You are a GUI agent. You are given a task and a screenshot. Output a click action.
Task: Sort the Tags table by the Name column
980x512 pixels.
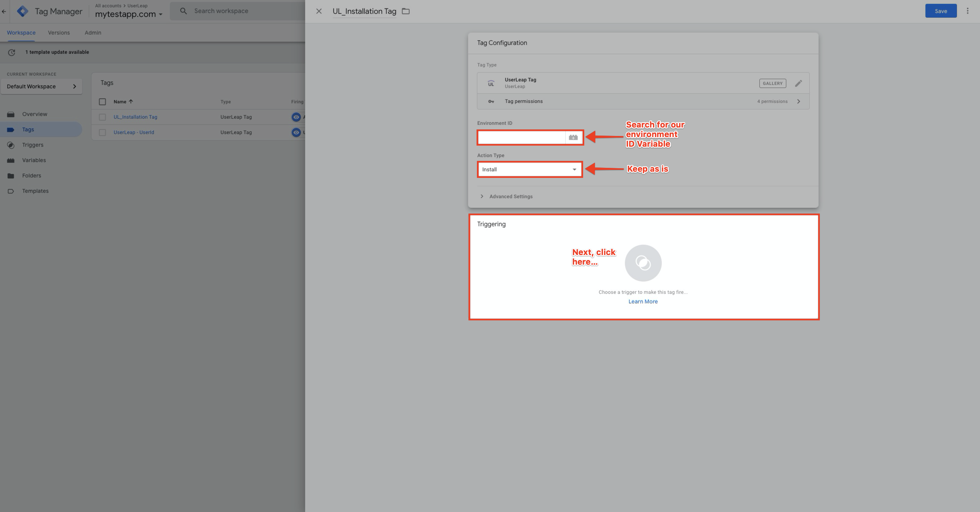123,102
